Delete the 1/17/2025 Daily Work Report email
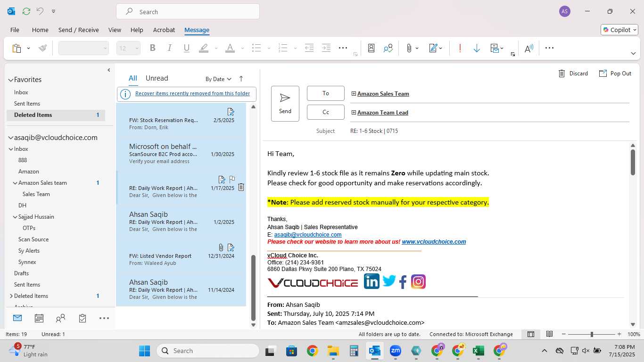Viewport: 644px width, 362px height. (241, 187)
